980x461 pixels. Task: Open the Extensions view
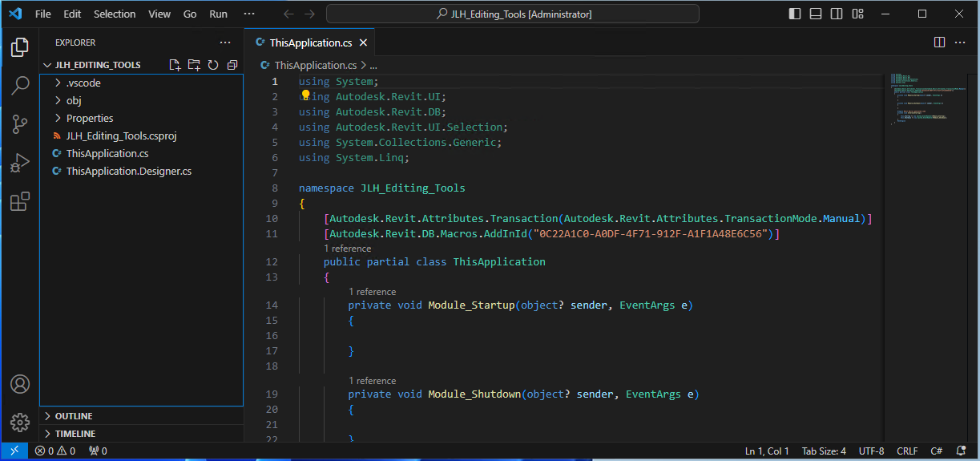(20, 201)
